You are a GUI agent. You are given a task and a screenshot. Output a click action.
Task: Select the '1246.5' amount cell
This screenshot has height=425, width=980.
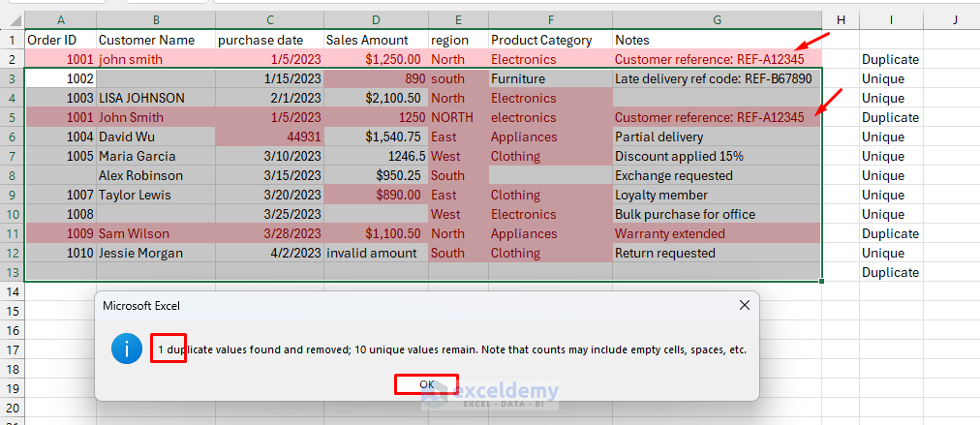point(376,156)
